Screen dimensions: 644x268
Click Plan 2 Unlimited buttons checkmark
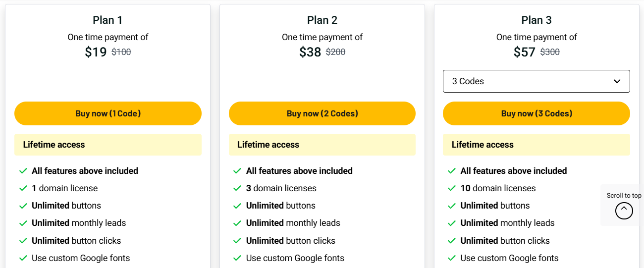point(237,206)
